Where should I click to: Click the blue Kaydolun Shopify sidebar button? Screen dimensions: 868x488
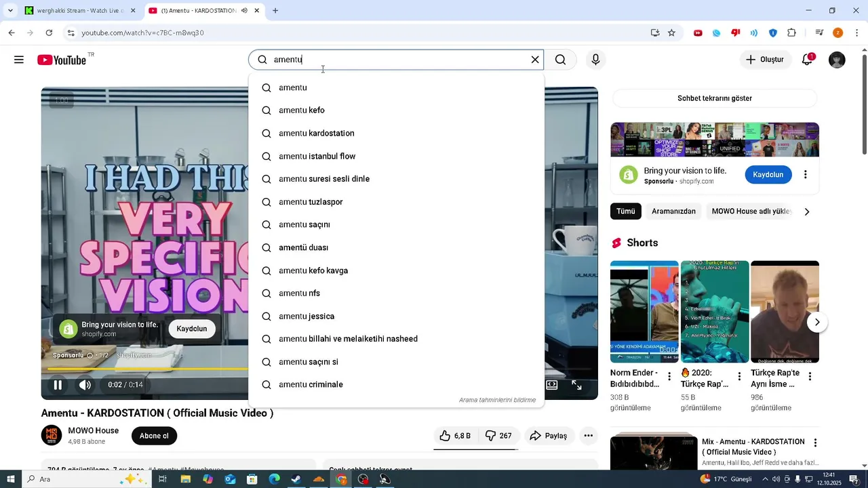[x=768, y=175]
